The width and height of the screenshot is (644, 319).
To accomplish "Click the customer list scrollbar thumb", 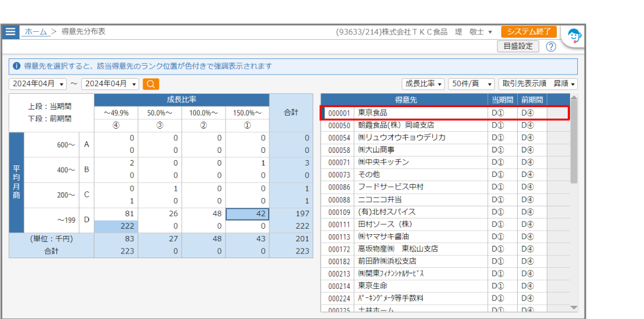I will coord(574,142).
